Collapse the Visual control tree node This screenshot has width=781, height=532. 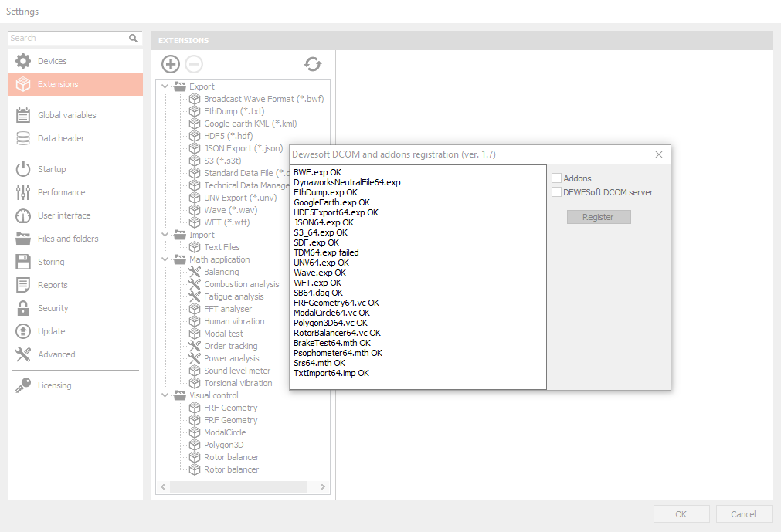coord(165,395)
